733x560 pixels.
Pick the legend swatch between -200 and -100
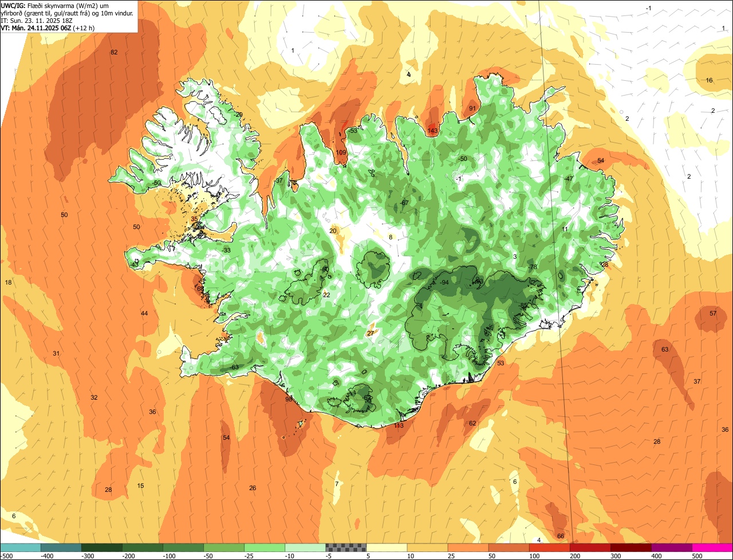(143, 548)
